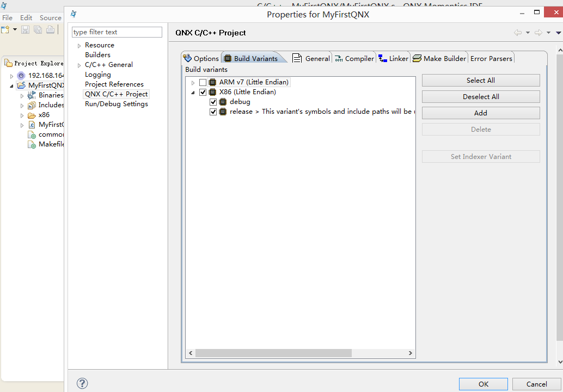Viewport: 563px width, 392px height.
Task: Uncheck the X86 (Little Endian) checkbox
Action: point(203,92)
